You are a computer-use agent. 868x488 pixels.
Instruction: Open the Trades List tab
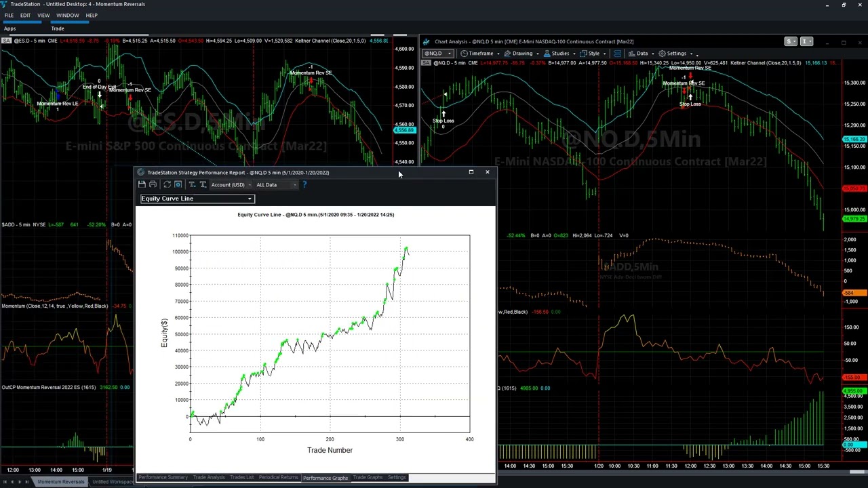click(x=241, y=478)
